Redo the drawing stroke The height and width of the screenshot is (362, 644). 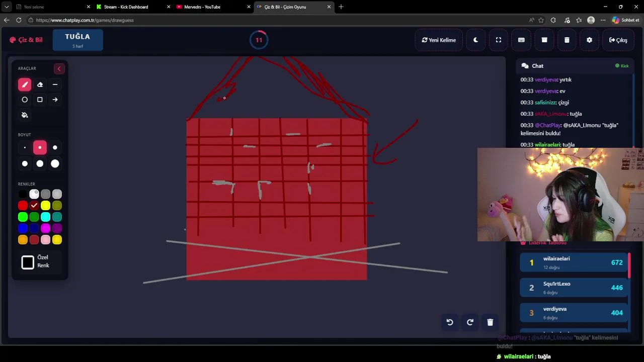pyautogui.click(x=470, y=322)
